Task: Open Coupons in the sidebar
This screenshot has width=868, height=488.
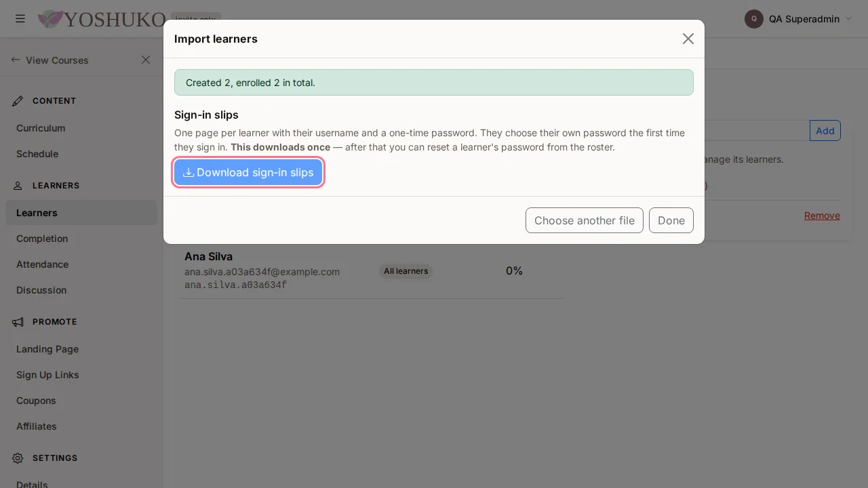Action: pyautogui.click(x=81, y=401)
